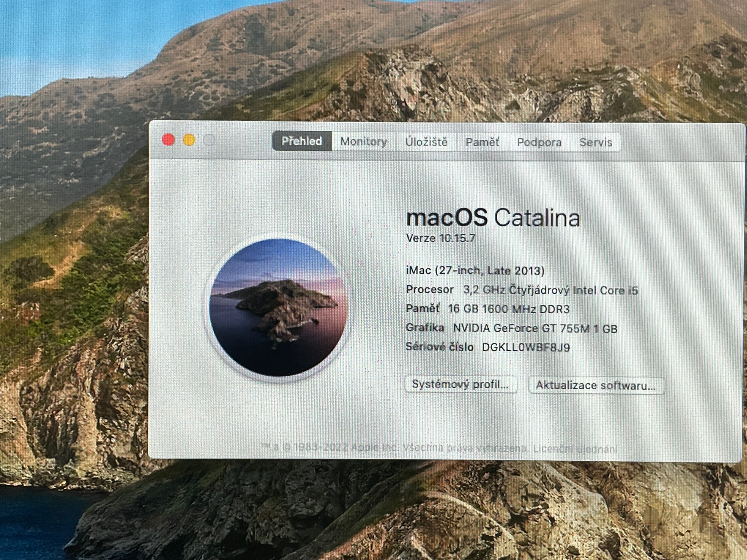Switch to the Servis tab
The image size is (747, 560).
[x=596, y=143]
